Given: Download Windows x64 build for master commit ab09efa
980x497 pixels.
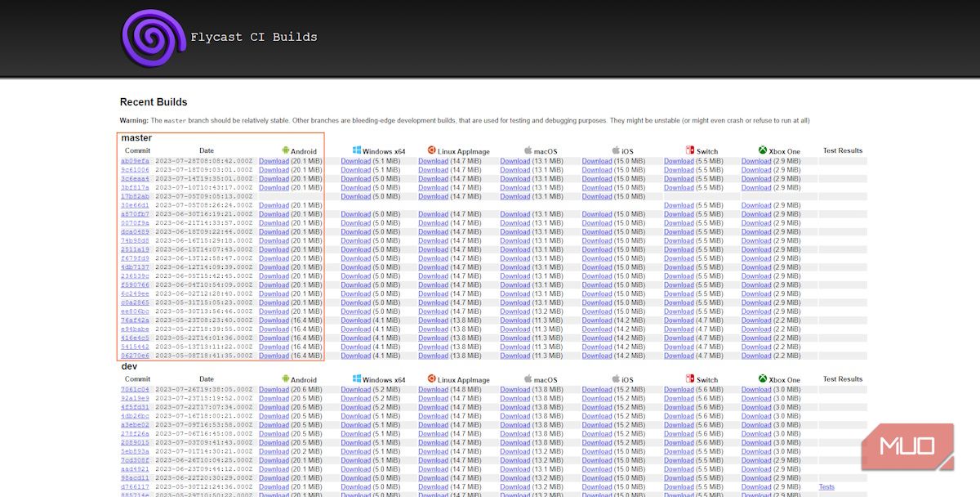Looking at the screenshot, I should 356,161.
